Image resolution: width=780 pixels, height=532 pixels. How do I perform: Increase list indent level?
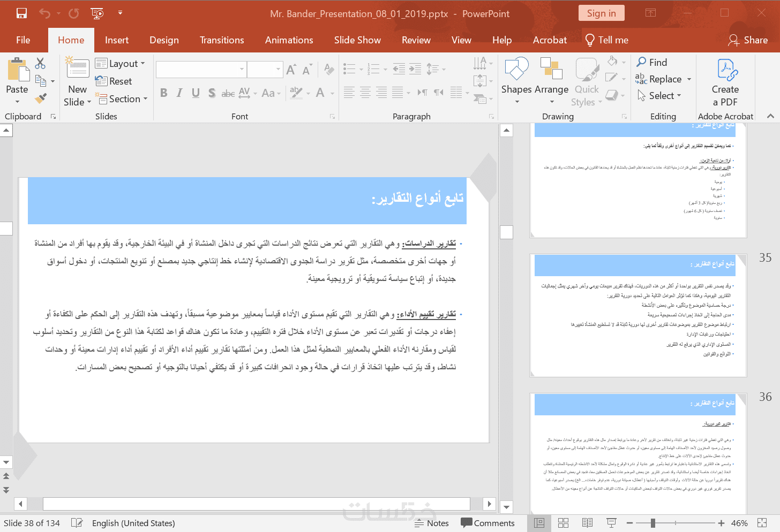point(415,69)
